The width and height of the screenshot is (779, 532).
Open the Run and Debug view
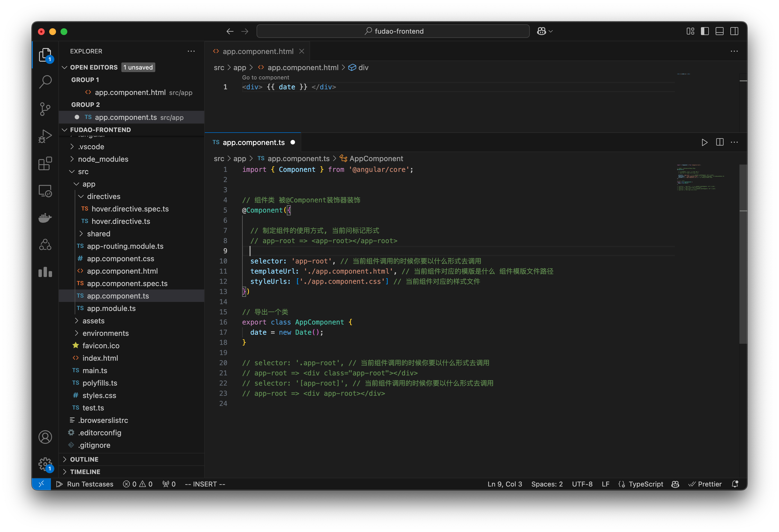coord(45,136)
